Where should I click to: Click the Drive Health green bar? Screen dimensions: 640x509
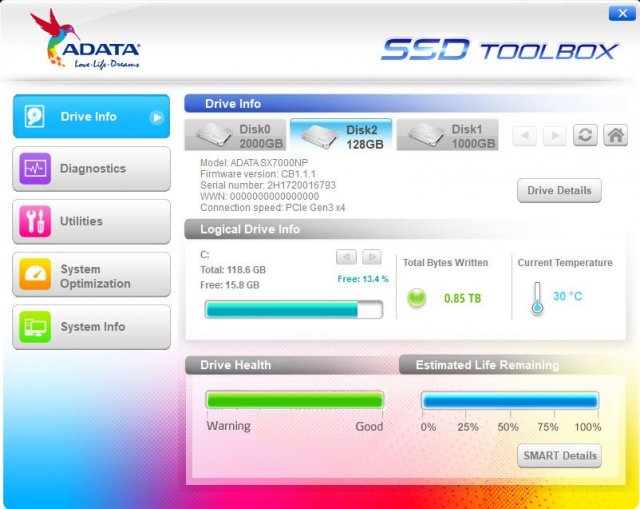(294, 400)
